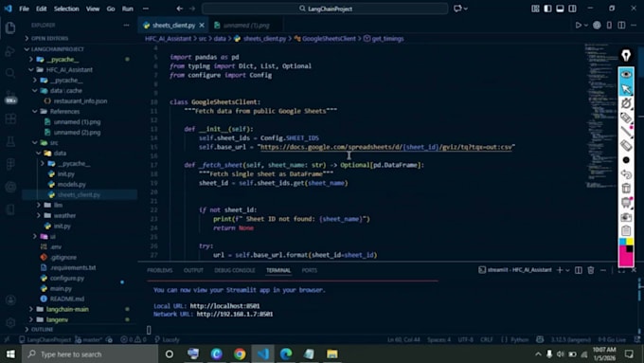
Task: Customize layout button in title bar
Action: pyautogui.click(x=535, y=9)
